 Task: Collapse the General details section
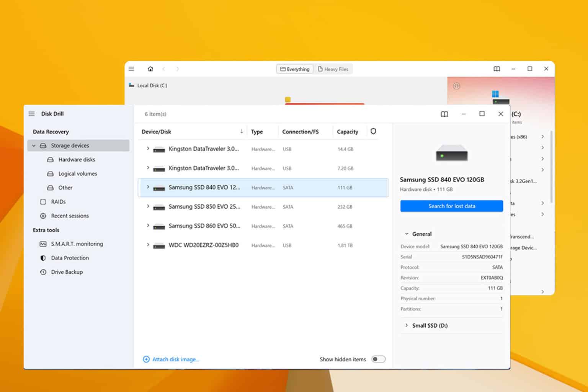pos(407,234)
